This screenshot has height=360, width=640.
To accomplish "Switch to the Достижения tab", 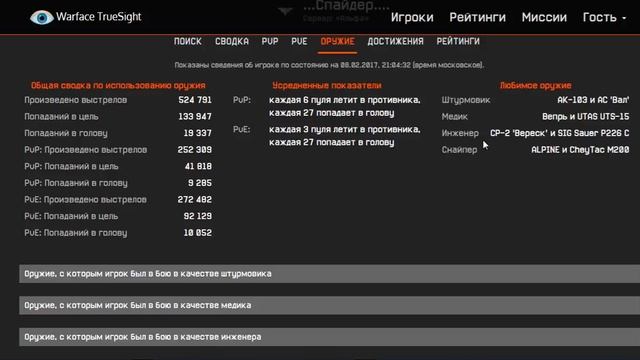I will click(x=396, y=41).
